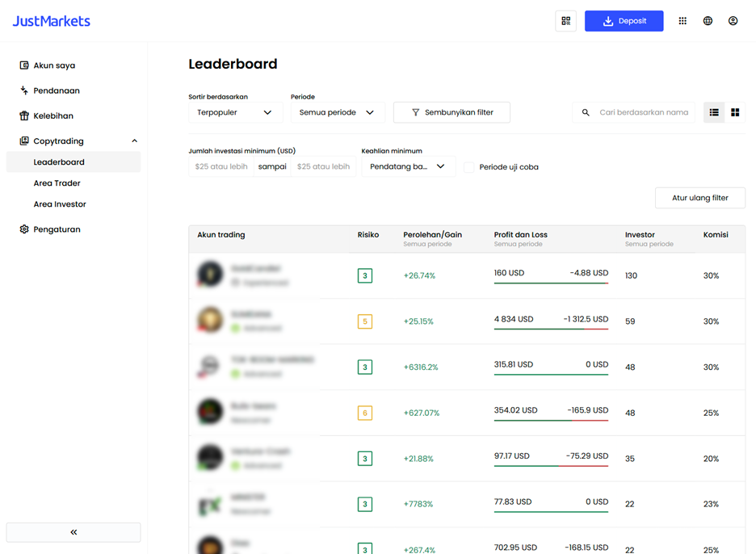Click Sembunyikan filter button
The image size is (756, 554).
[x=451, y=112]
